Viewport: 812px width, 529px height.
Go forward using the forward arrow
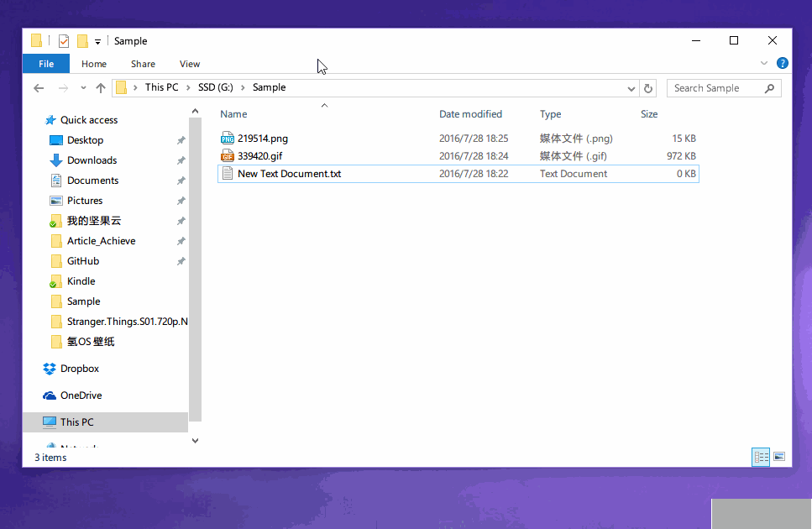(x=63, y=88)
